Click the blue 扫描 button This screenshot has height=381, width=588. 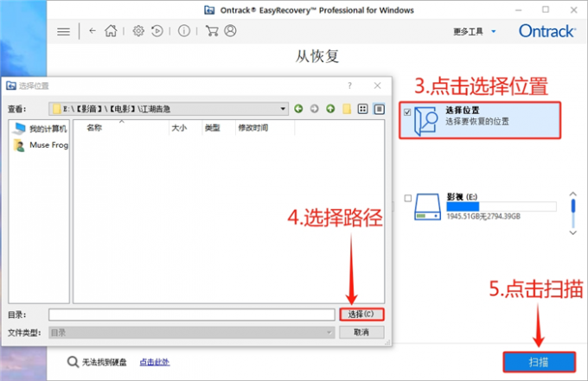540,362
